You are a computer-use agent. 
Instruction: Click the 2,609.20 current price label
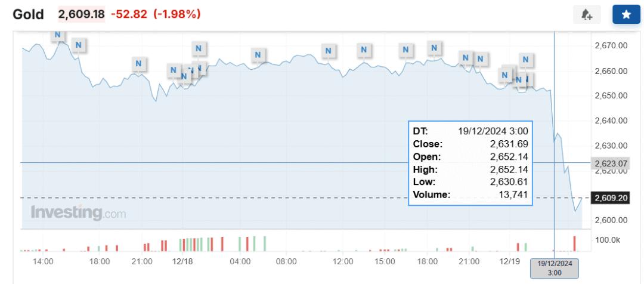pos(609,198)
